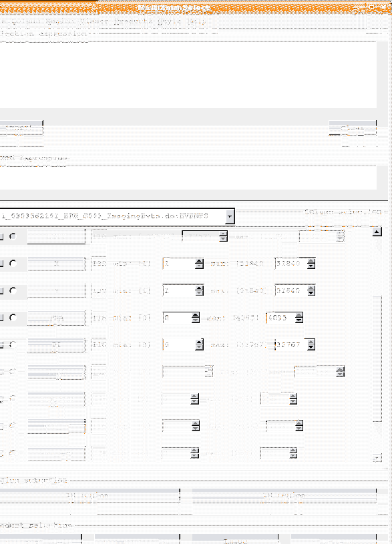The height and width of the screenshot is (544, 392).
Task: Click the stepper arrows of PHA min
Action: 196,318
